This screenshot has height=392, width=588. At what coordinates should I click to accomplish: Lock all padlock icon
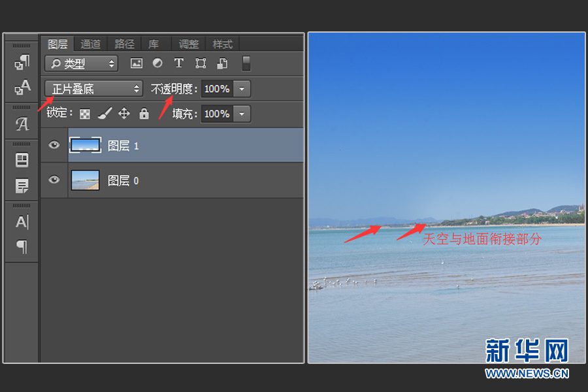(144, 113)
